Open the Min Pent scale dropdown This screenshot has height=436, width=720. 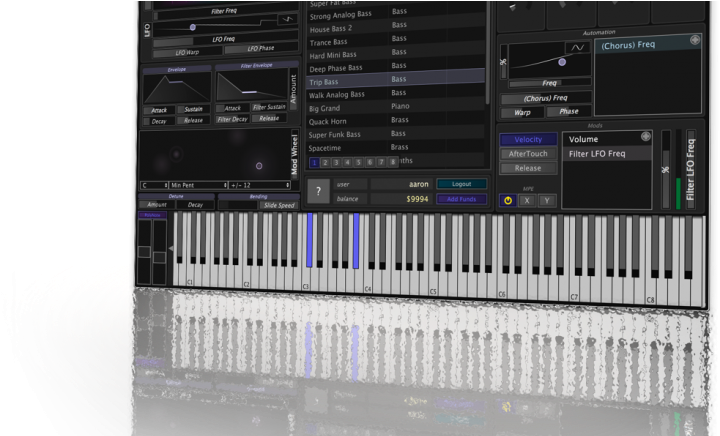(198, 185)
